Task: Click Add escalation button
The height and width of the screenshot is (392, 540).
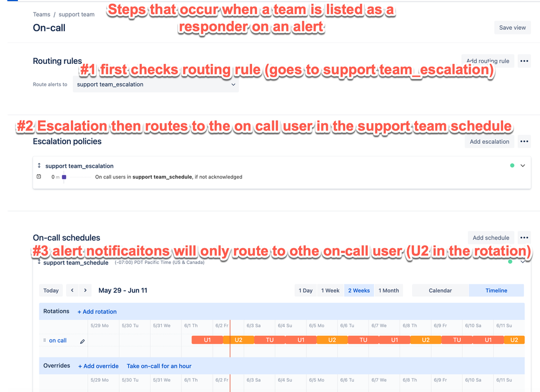Action: tap(489, 142)
